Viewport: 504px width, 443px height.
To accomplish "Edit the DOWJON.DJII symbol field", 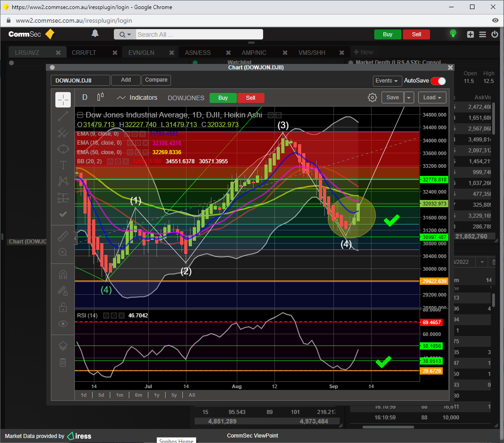I will click(x=80, y=80).
